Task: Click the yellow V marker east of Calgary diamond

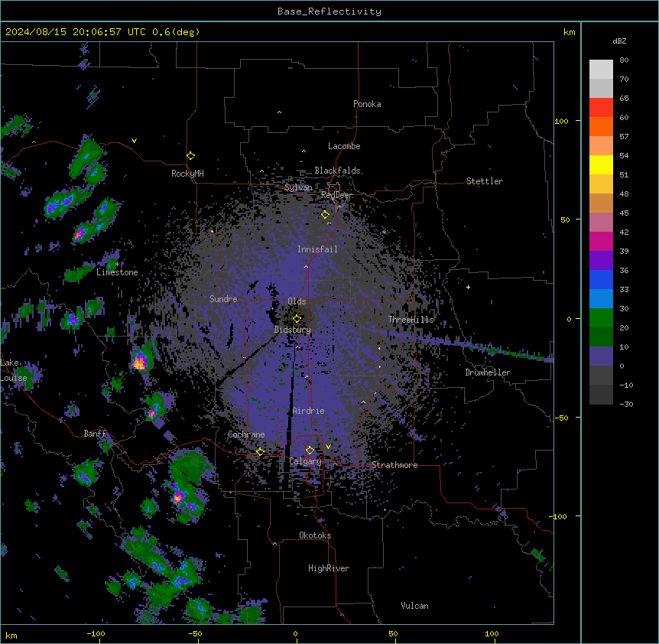Action: [328, 447]
